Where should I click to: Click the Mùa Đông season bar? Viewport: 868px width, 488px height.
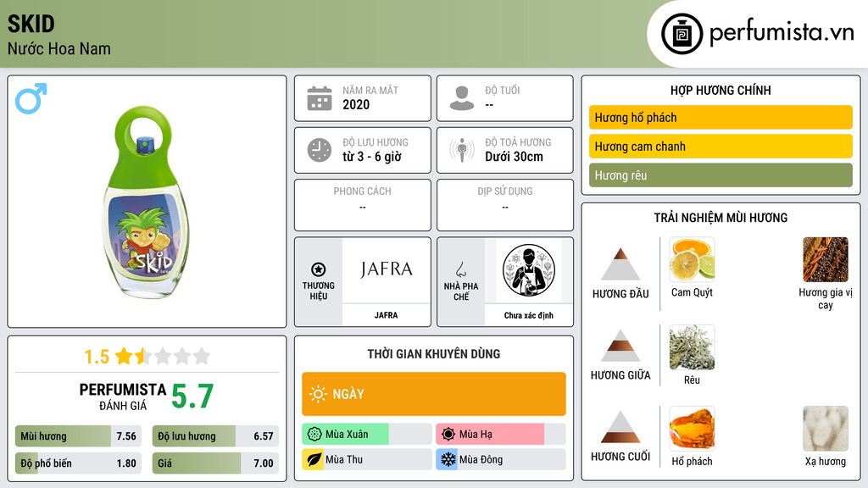coord(500,459)
